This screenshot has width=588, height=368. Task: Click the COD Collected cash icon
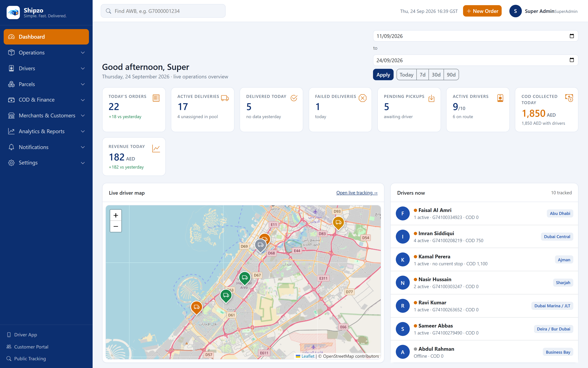(x=569, y=98)
